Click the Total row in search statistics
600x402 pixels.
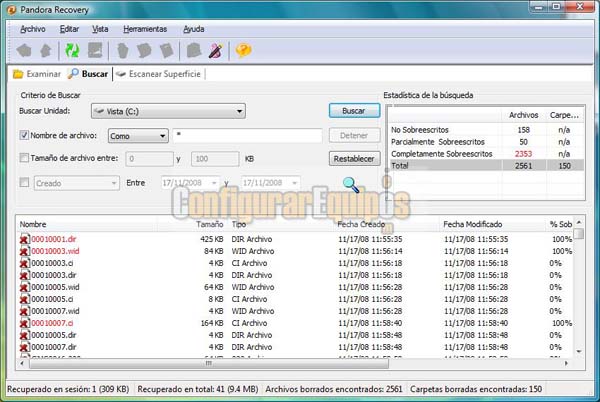pyautogui.click(x=486, y=166)
